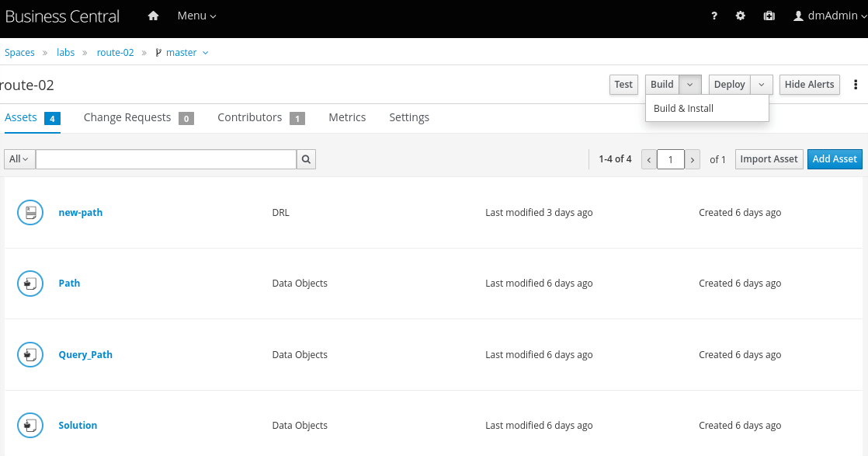This screenshot has height=456, width=868.
Task: Click the briefcase icon in header
Action: pyautogui.click(x=769, y=16)
